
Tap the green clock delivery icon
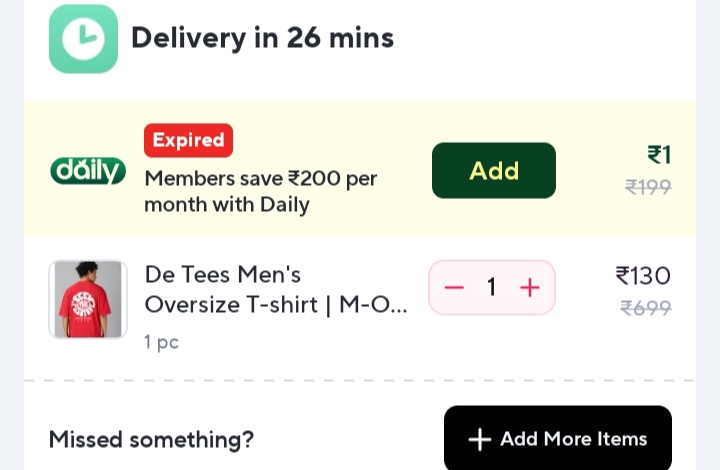(83, 39)
